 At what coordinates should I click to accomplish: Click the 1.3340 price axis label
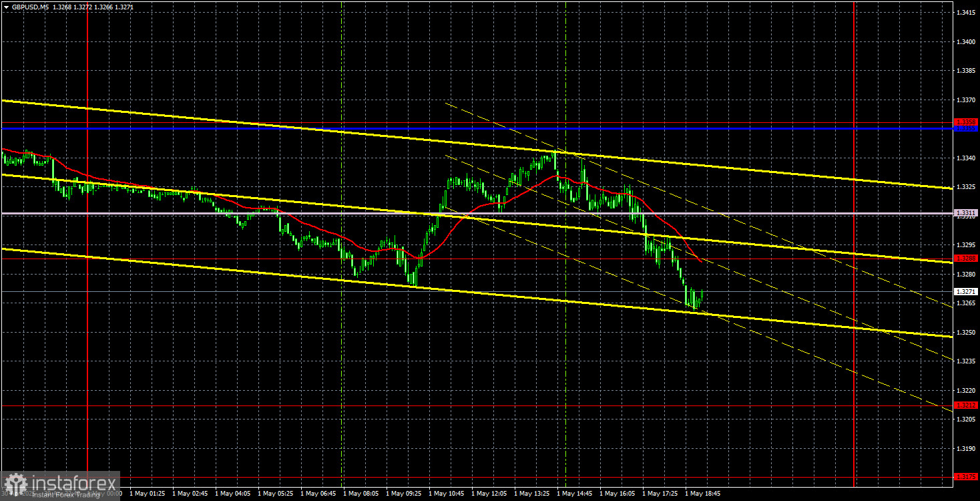[x=967, y=158]
